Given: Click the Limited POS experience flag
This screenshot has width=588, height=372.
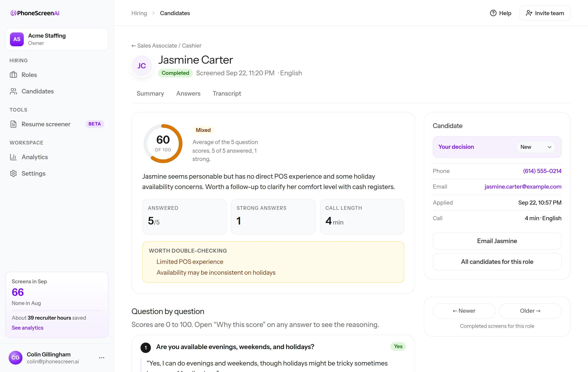Looking at the screenshot, I should (190, 262).
